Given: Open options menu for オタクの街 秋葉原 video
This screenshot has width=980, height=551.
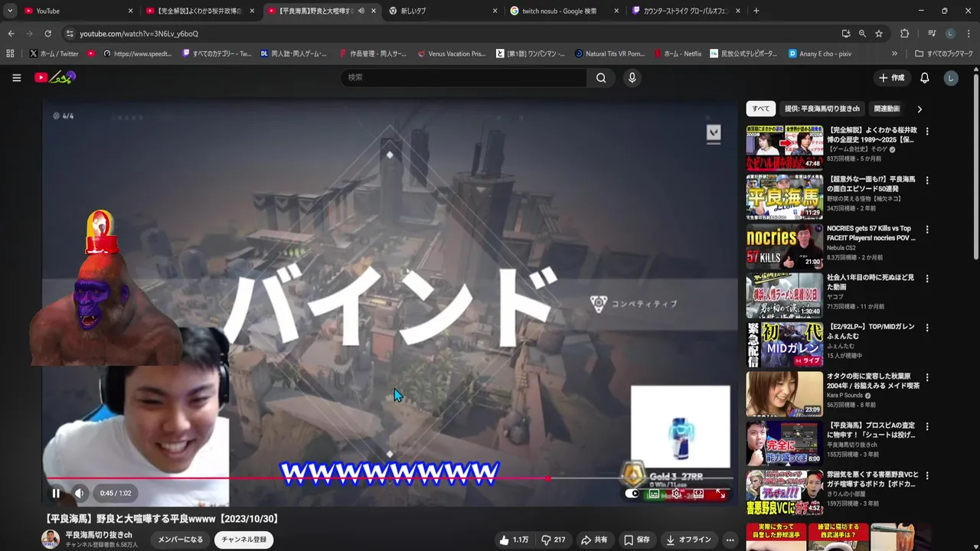Looking at the screenshot, I should pos(927,377).
